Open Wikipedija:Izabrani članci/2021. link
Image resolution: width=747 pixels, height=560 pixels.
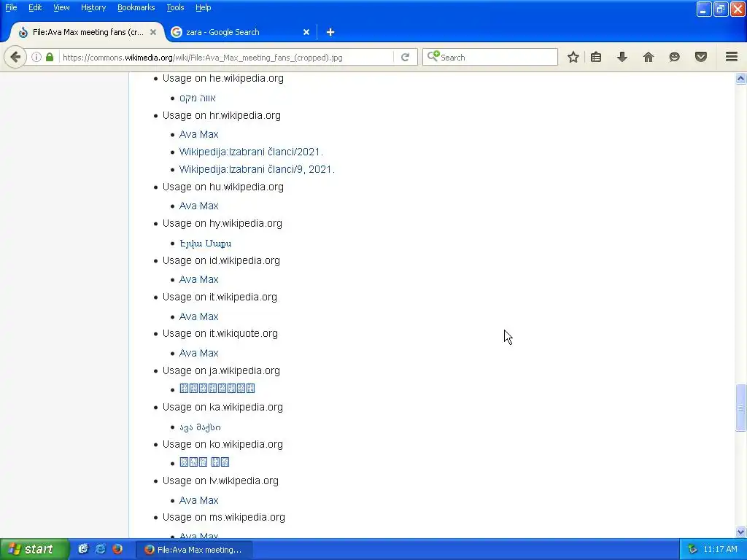(251, 152)
